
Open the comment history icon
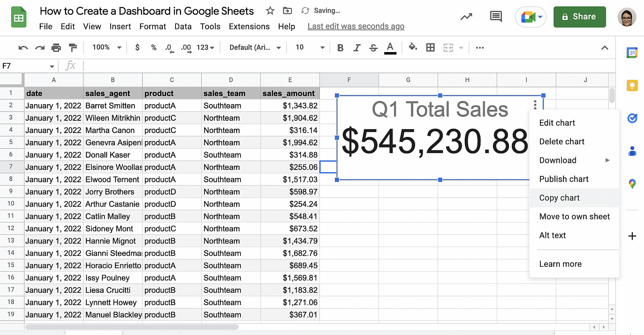coord(496,17)
